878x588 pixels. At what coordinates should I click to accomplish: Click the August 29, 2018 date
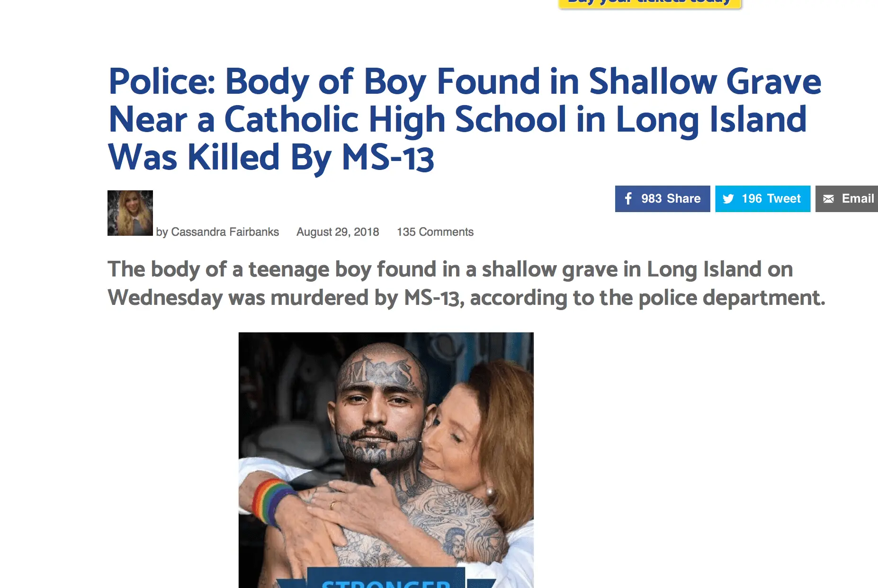click(338, 232)
